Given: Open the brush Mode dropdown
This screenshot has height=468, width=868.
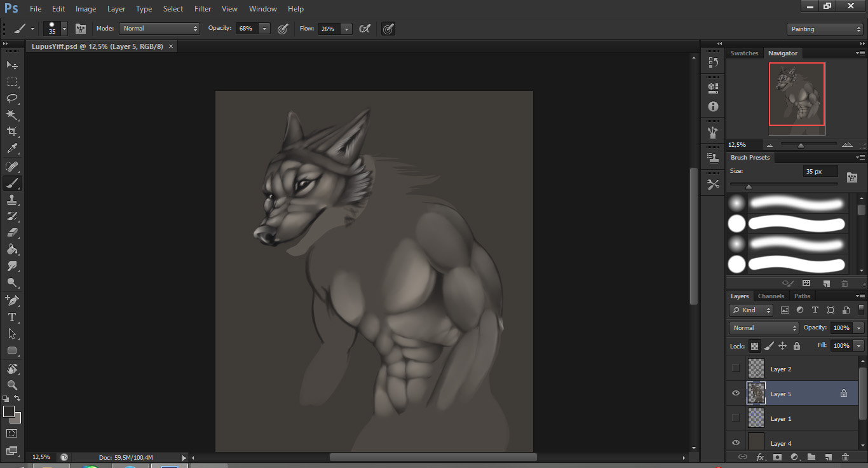Looking at the screenshot, I should pyautogui.click(x=160, y=29).
